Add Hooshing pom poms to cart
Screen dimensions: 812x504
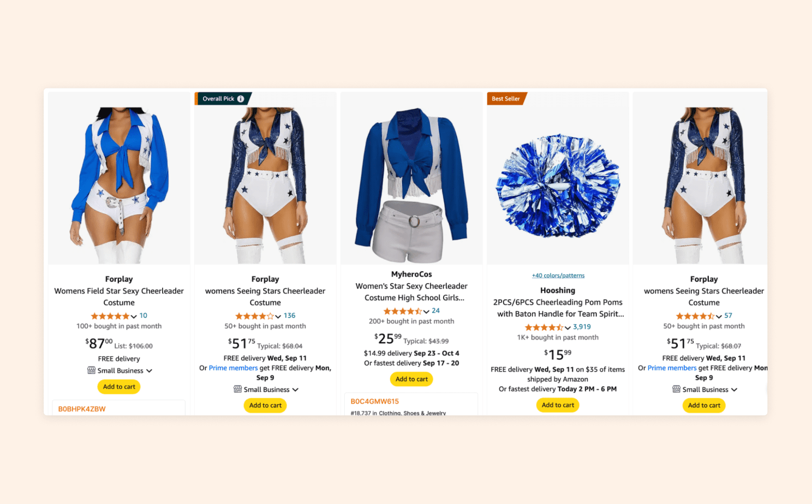point(558,405)
